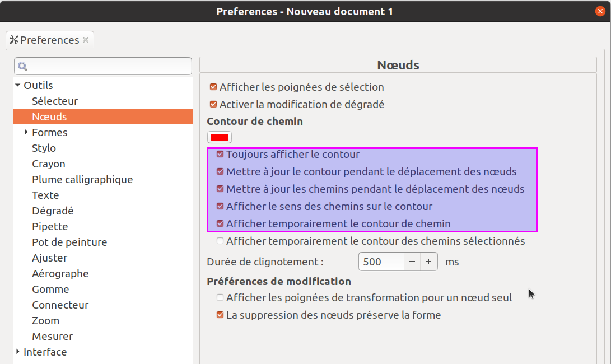Click the blink duration value field
611x364 pixels.
(x=381, y=262)
